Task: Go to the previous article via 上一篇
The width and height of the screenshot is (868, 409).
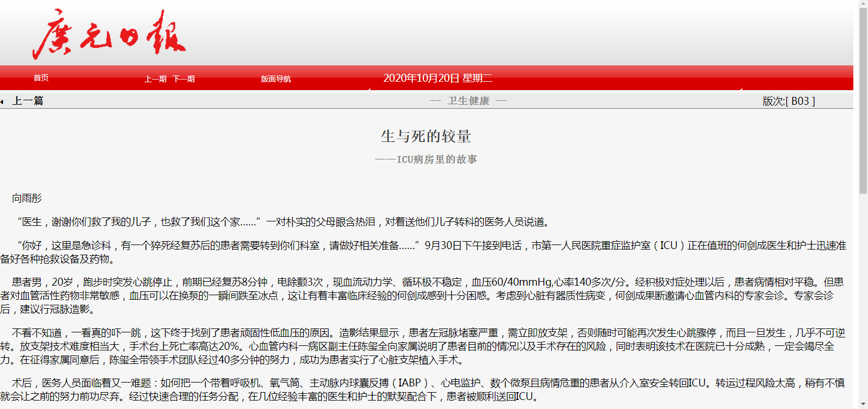Action: pos(28,101)
